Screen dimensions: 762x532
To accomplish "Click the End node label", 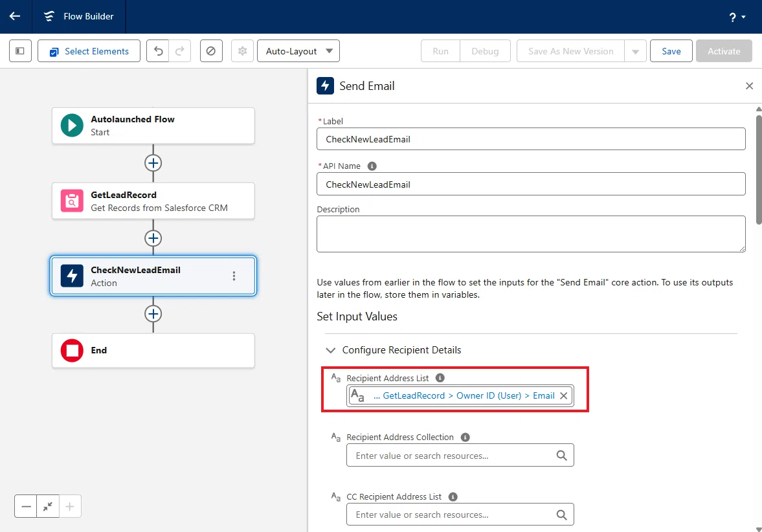I will click(98, 350).
